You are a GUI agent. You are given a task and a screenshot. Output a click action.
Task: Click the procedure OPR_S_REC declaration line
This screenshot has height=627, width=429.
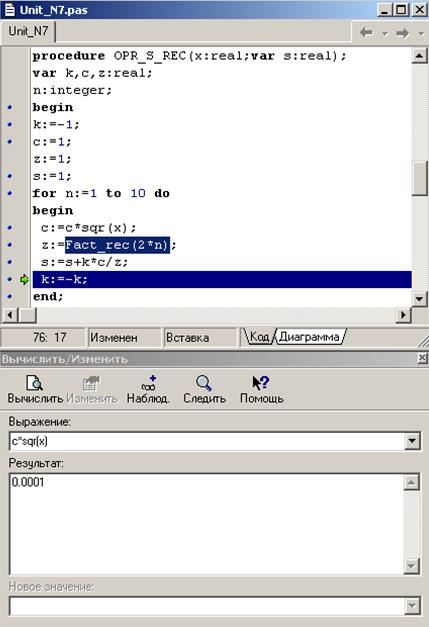tap(189, 56)
